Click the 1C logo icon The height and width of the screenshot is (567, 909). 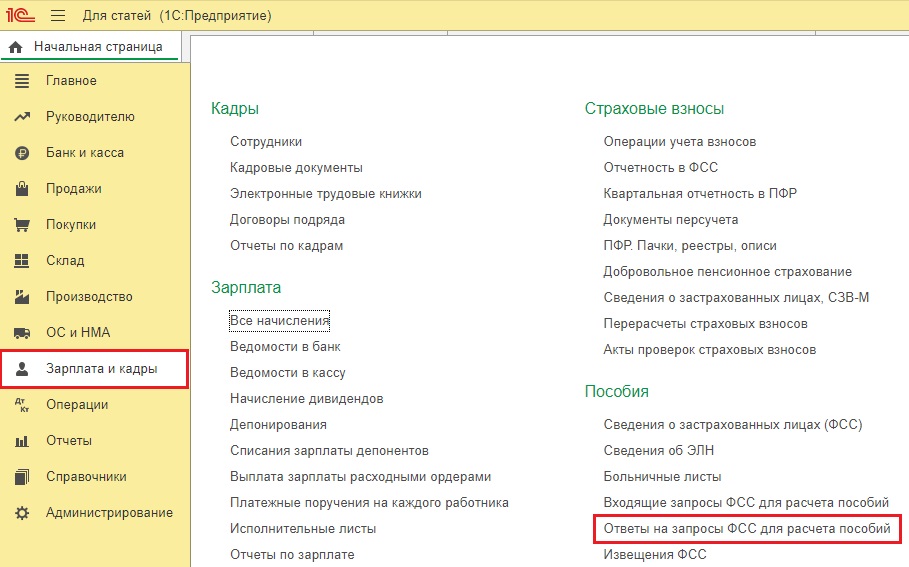pos(20,15)
